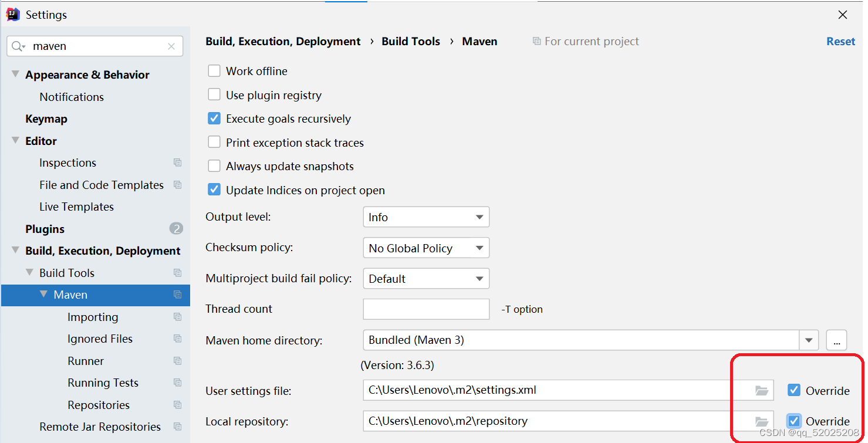Collapse the Maven node arrow

(43, 295)
